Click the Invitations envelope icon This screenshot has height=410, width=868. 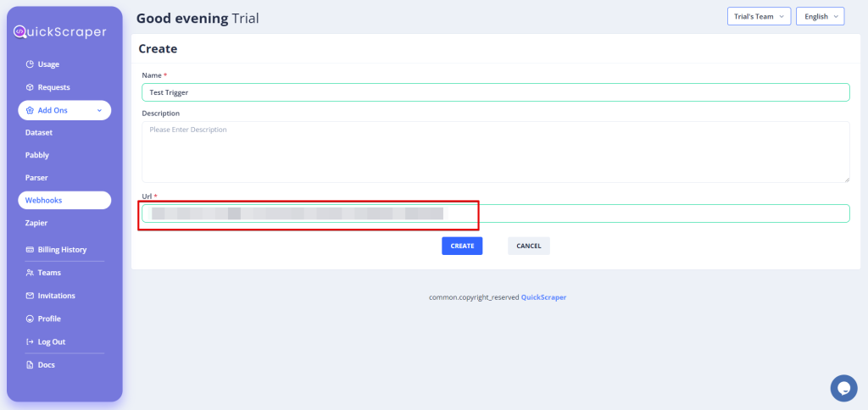[x=30, y=296]
